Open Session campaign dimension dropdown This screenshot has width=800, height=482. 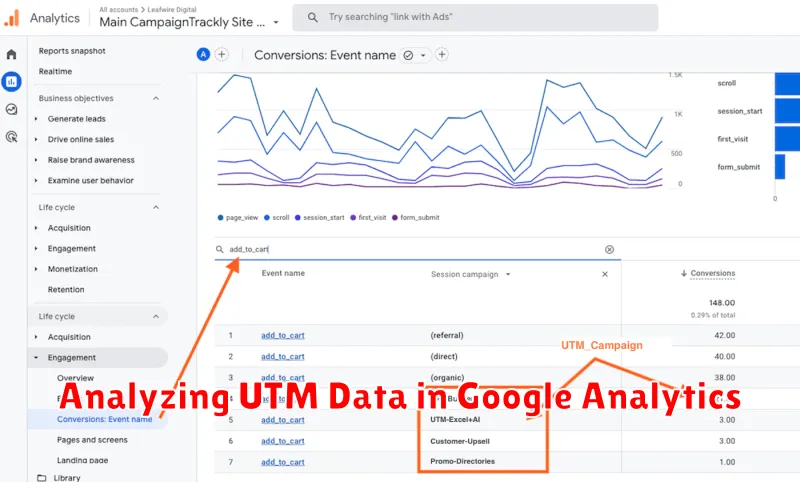(508, 274)
